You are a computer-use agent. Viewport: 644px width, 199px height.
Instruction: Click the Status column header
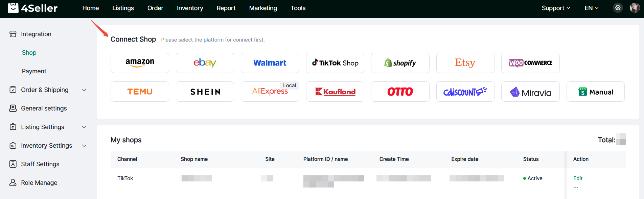(531, 159)
